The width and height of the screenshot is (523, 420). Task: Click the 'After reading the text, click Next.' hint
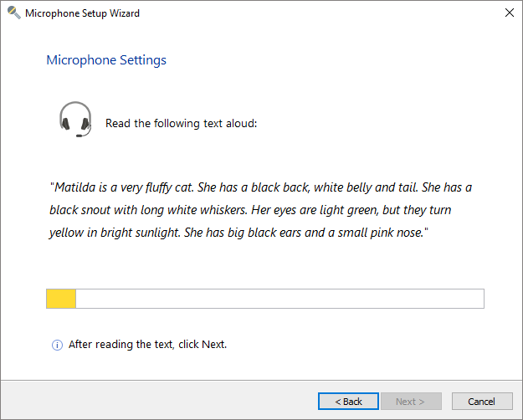click(x=147, y=345)
